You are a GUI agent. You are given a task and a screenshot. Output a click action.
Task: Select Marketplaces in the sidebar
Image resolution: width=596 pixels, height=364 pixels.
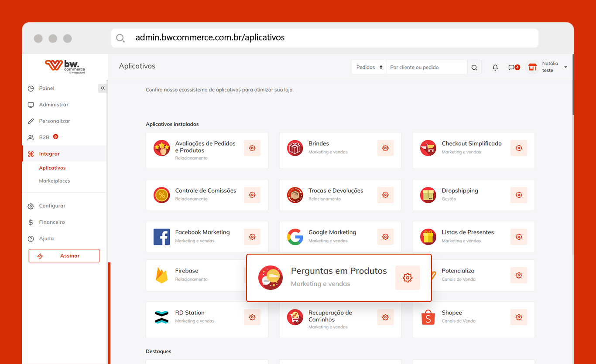[55, 181]
